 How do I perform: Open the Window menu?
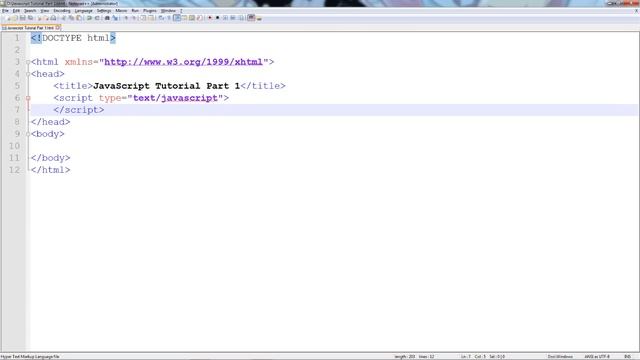[x=168, y=11]
